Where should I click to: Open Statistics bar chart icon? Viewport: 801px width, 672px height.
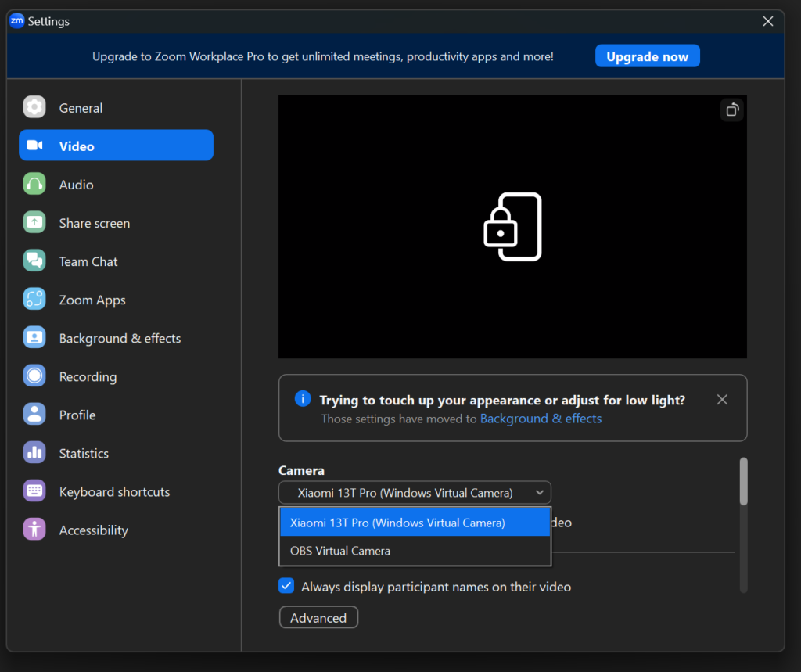point(34,453)
